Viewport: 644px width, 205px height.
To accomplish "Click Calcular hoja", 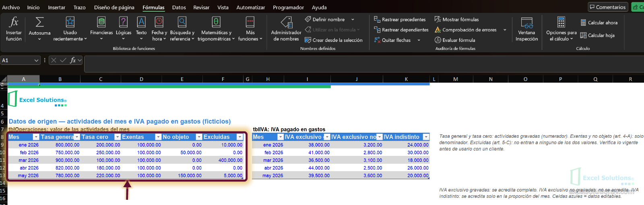I will tap(597, 35).
